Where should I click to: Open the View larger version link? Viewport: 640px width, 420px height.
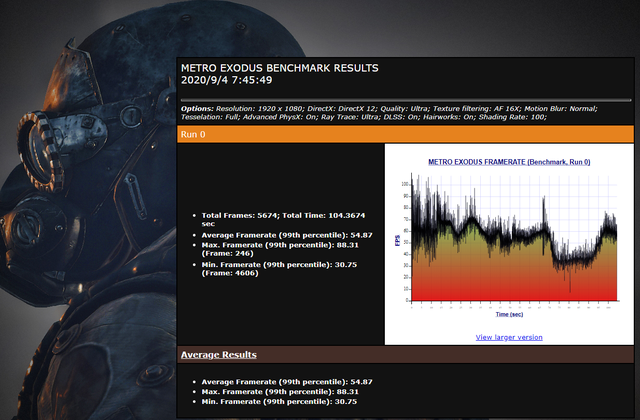pos(509,337)
